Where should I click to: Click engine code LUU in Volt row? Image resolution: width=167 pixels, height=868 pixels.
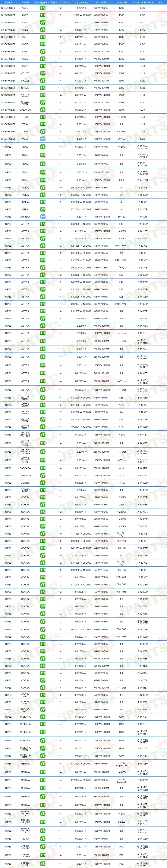[142, 139]
